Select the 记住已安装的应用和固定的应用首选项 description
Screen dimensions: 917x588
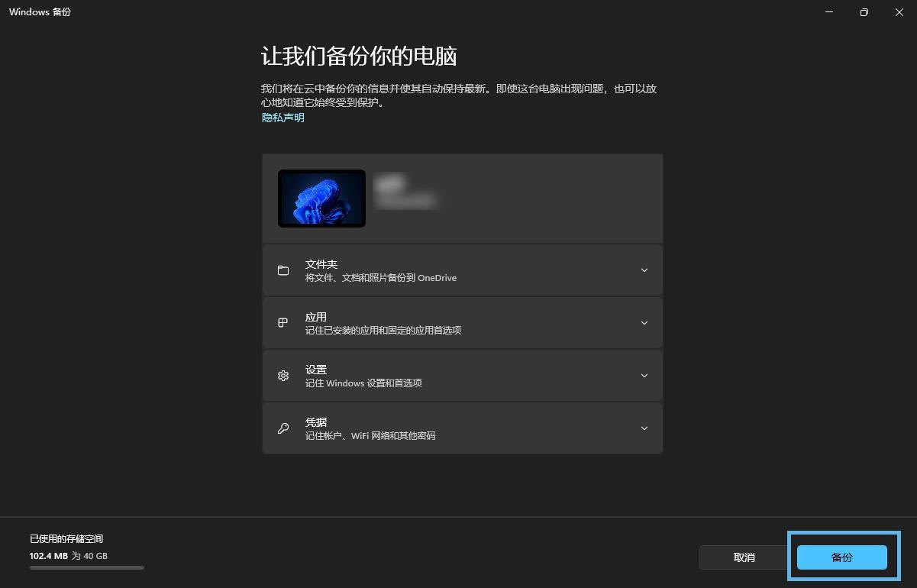pos(383,331)
